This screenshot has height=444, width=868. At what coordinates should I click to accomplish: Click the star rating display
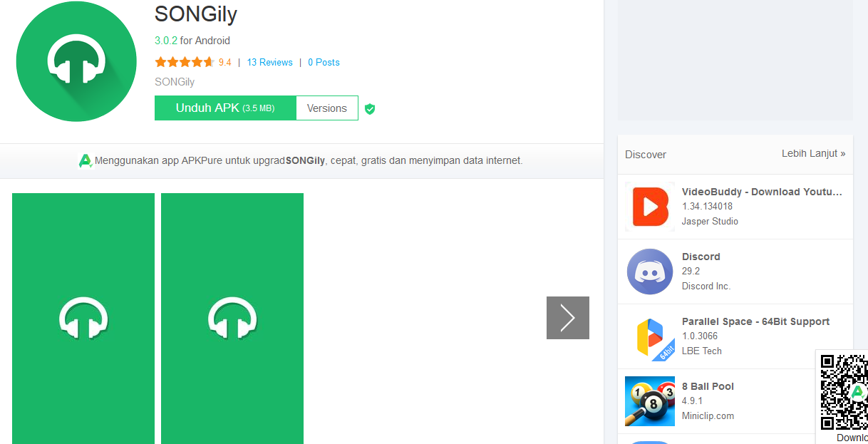pos(185,62)
